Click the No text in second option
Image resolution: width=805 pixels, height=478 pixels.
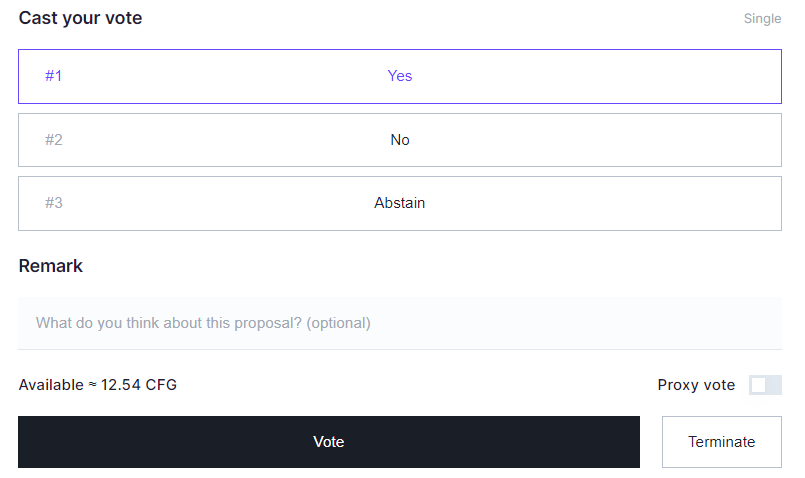(400, 140)
